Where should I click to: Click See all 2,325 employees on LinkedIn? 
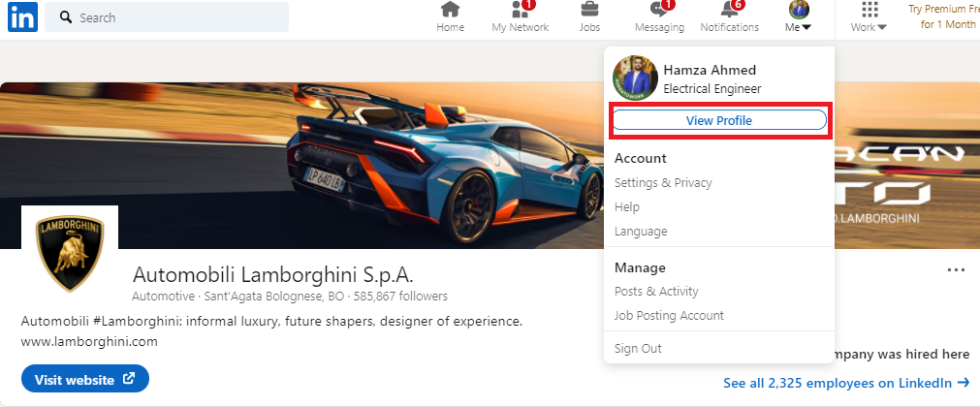click(x=846, y=383)
